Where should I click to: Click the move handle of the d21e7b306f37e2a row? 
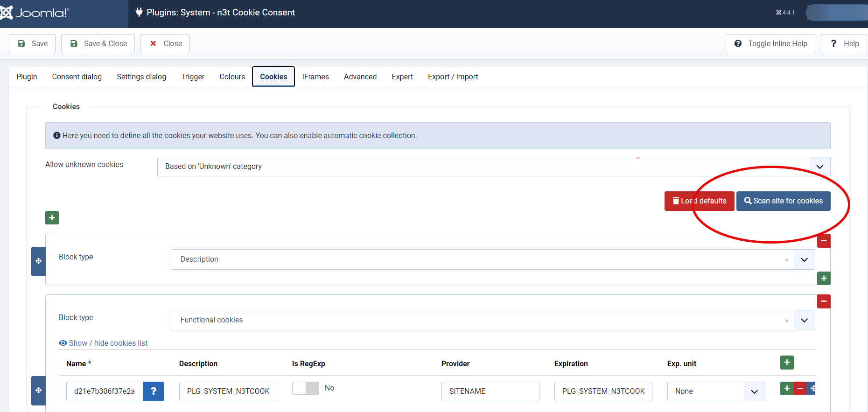point(812,388)
